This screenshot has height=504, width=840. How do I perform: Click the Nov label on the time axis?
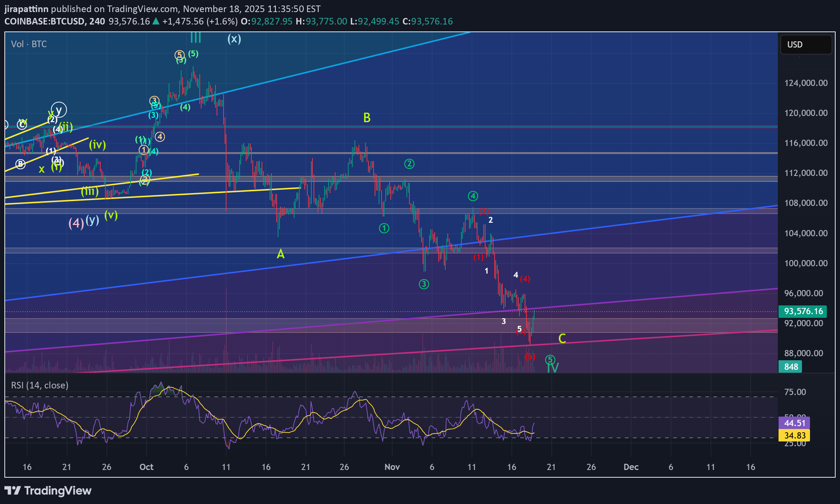tap(392, 467)
